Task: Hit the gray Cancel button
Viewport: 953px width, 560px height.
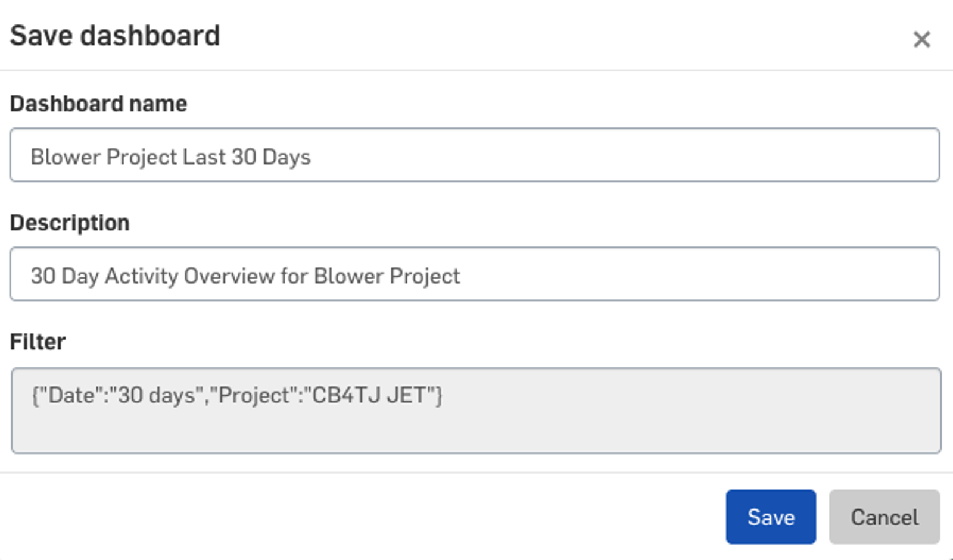Action: [884, 517]
